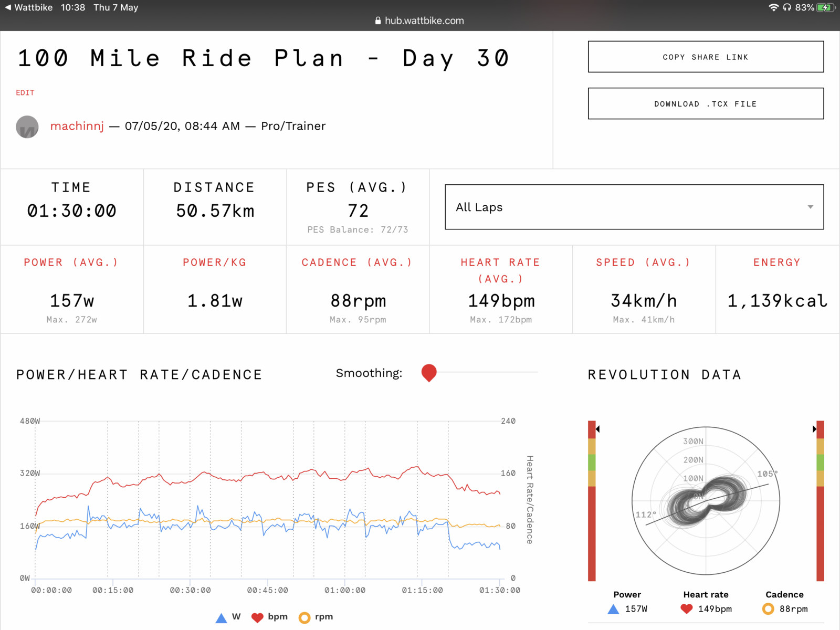Viewport: 840px width, 630px height.
Task: Click Download .TCX File button
Action: click(x=706, y=104)
